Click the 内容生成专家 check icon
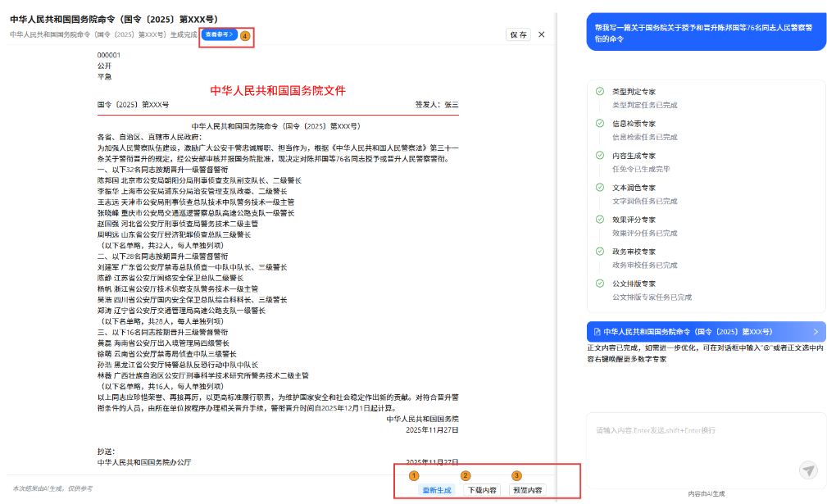This screenshot has width=827, height=504. coord(600,155)
